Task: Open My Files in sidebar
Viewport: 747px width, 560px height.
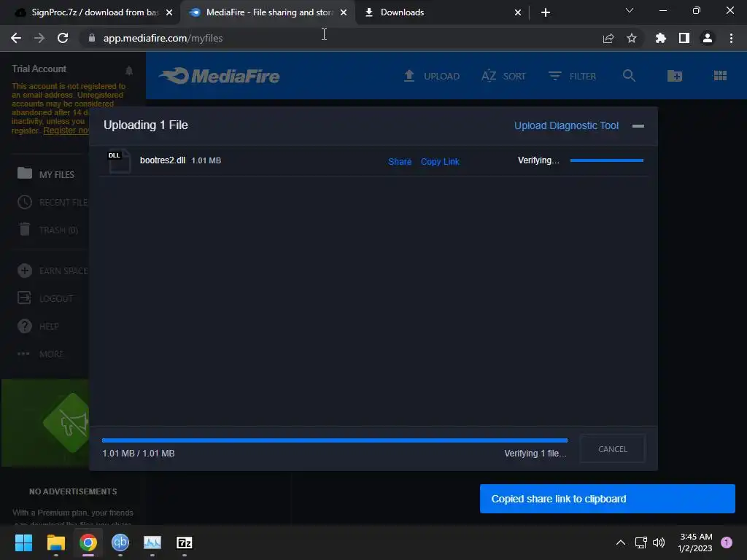Action: tap(46, 174)
